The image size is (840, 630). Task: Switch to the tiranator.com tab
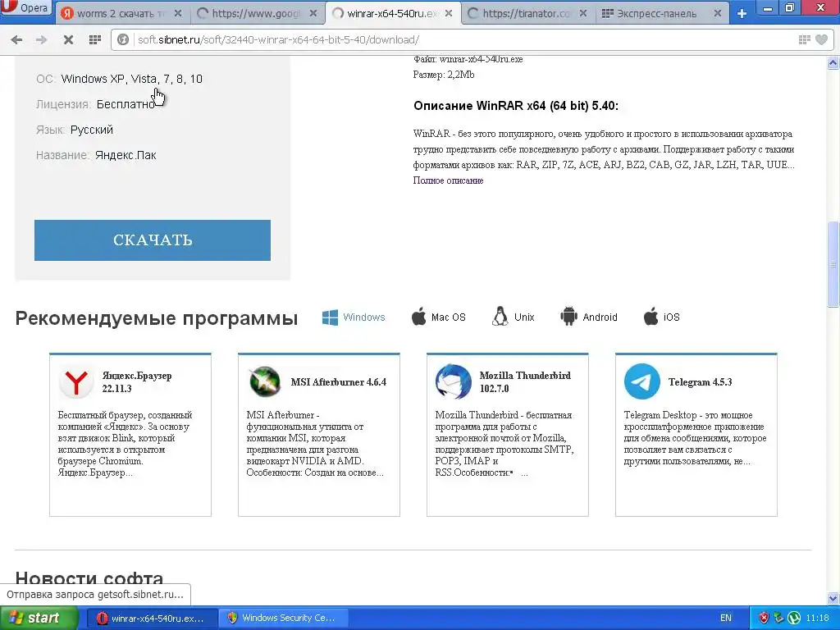coord(527,13)
